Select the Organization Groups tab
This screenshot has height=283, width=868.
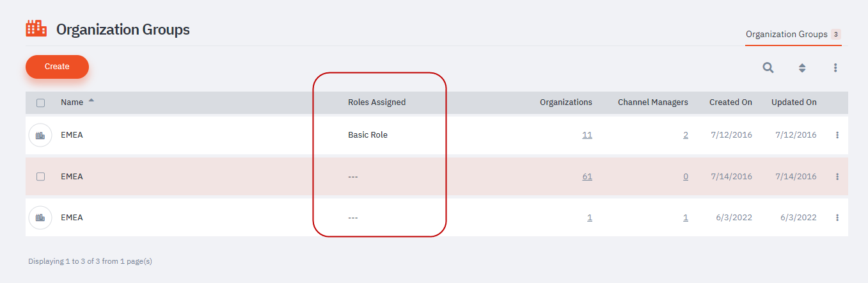pos(786,35)
